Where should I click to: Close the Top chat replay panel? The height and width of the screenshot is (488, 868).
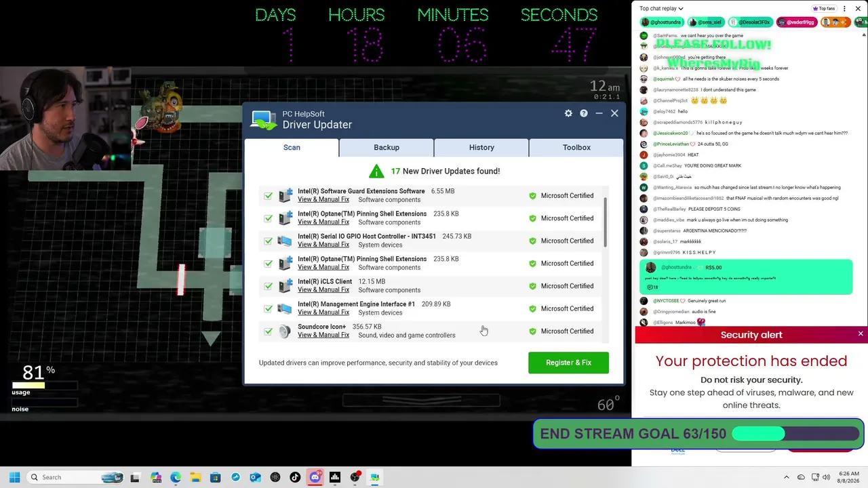pos(859,9)
